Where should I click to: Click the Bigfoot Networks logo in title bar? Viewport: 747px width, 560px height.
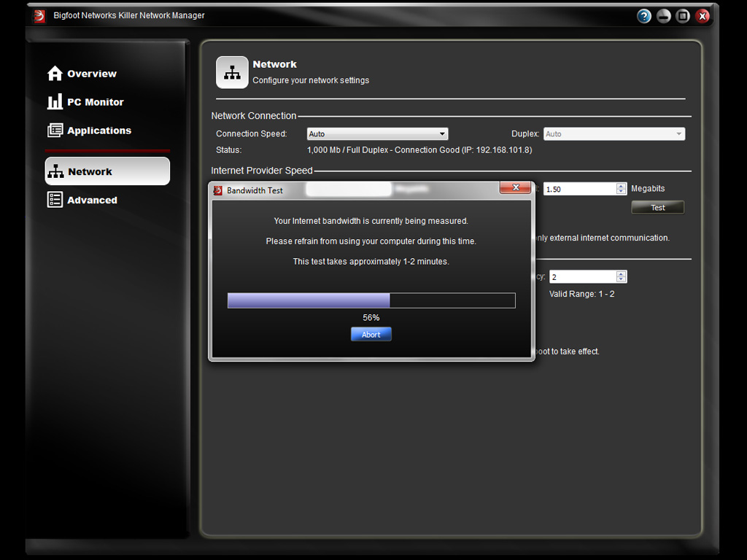(39, 16)
